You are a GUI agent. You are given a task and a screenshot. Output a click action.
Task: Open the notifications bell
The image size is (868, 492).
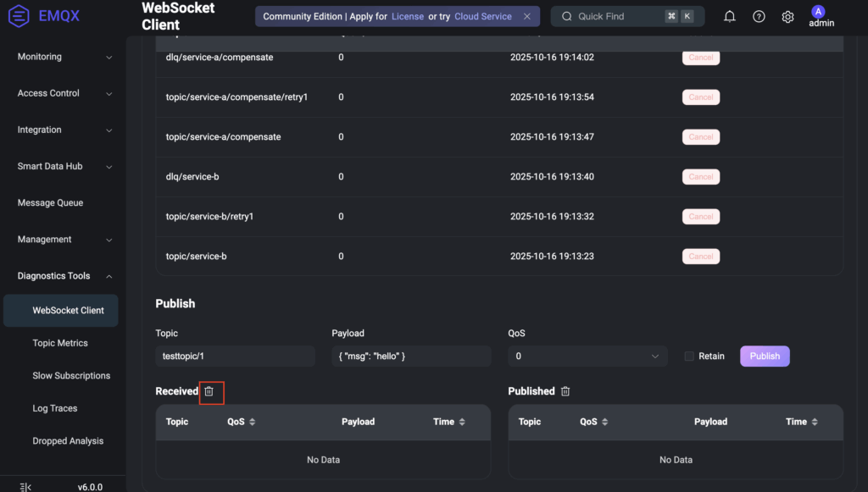click(730, 17)
